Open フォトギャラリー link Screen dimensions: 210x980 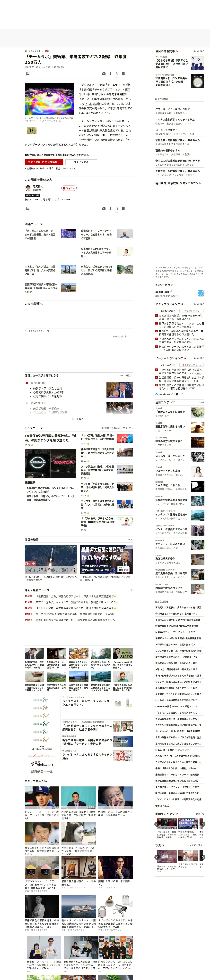[196, 845]
